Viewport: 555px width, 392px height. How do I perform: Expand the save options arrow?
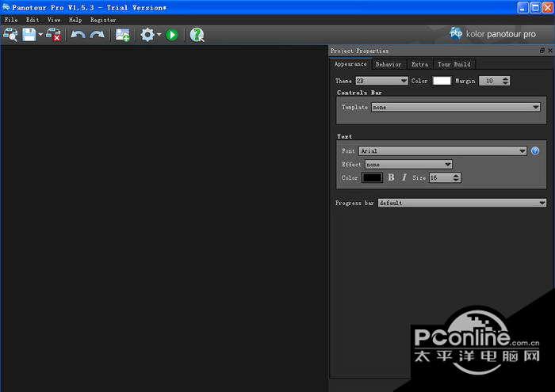40,35
